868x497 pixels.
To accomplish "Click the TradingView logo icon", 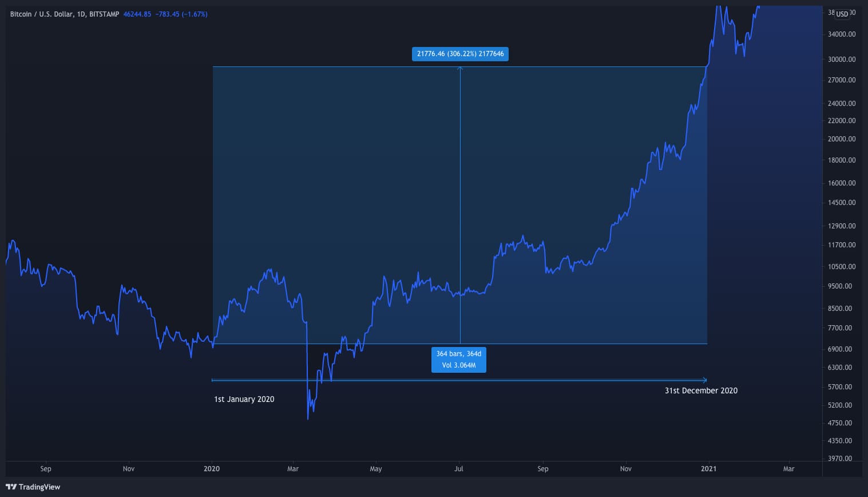I will [x=11, y=487].
